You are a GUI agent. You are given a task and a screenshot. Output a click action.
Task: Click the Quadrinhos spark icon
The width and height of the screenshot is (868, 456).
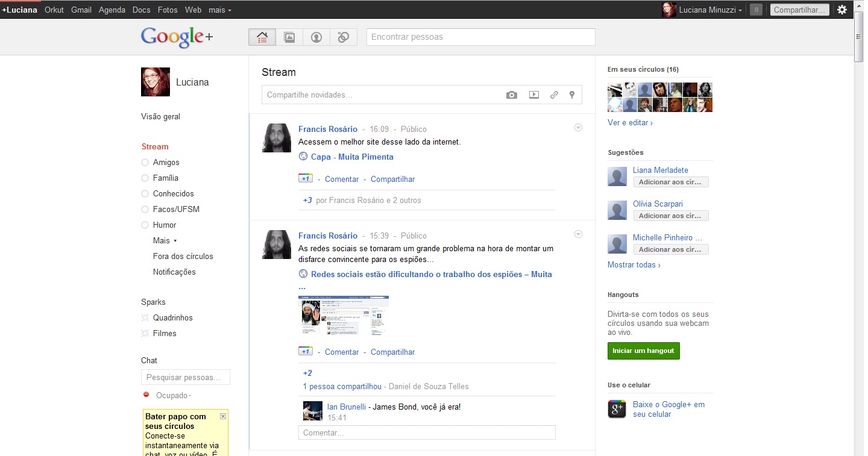click(145, 317)
